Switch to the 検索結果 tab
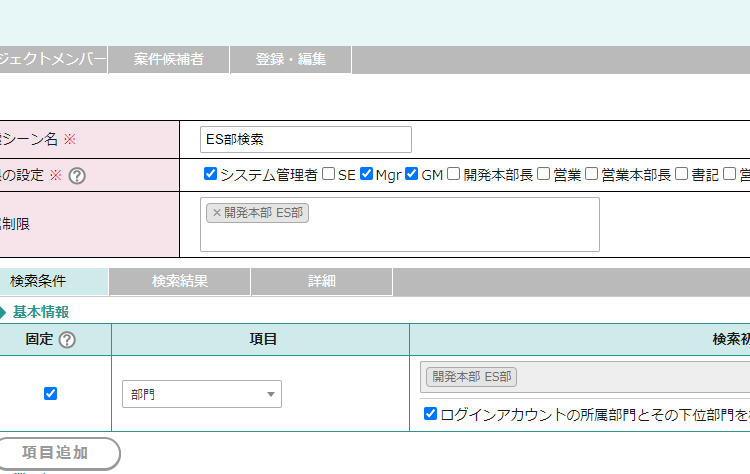 180,282
